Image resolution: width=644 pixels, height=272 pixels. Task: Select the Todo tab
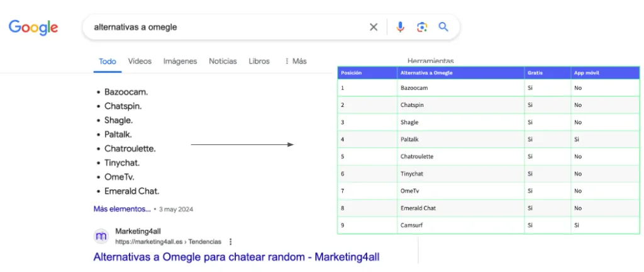[108, 61]
